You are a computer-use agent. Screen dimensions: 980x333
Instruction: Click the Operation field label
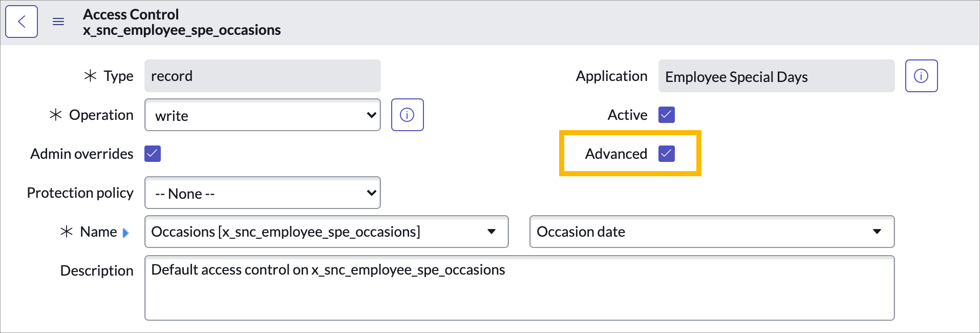101,115
